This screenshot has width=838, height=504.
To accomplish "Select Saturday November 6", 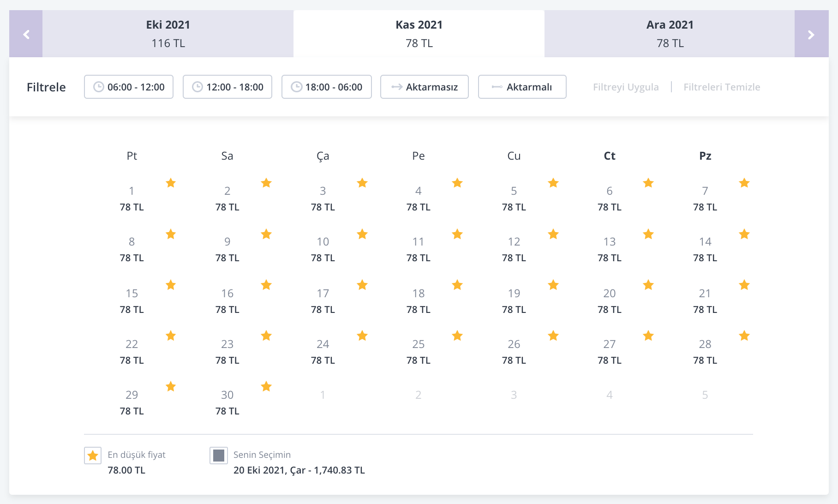I will click(x=610, y=198).
